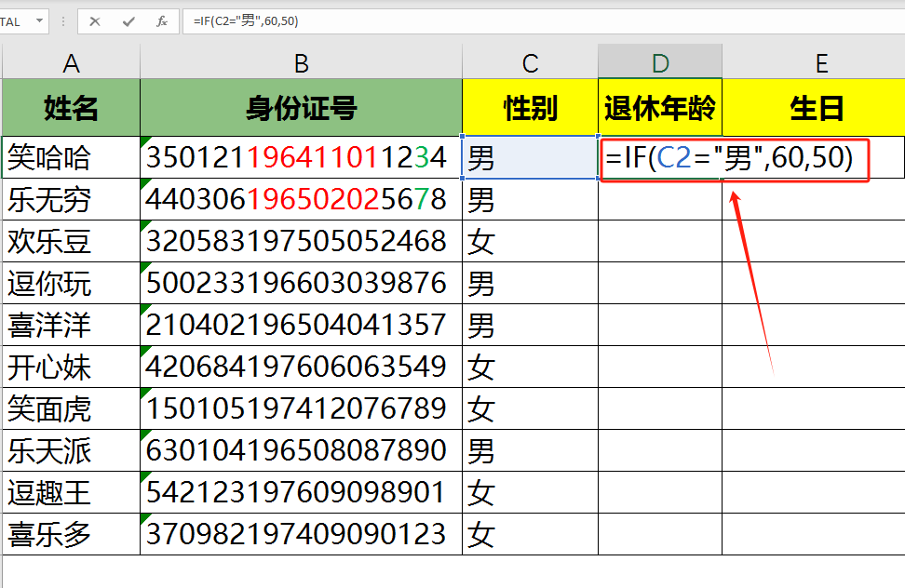Select retirement age cell in 欢乐豆 row
The width and height of the screenshot is (905, 588).
pyautogui.click(x=660, y=241)
